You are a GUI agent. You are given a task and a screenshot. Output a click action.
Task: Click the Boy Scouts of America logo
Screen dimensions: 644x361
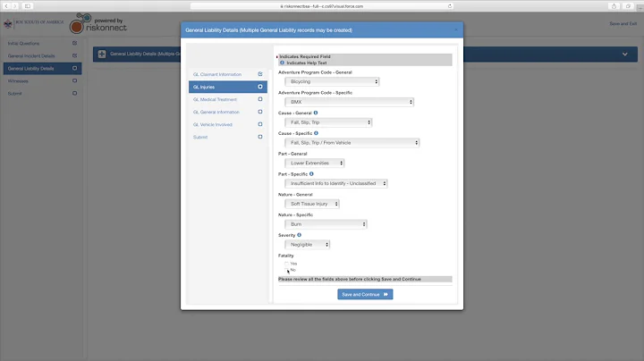coord(34,23)
